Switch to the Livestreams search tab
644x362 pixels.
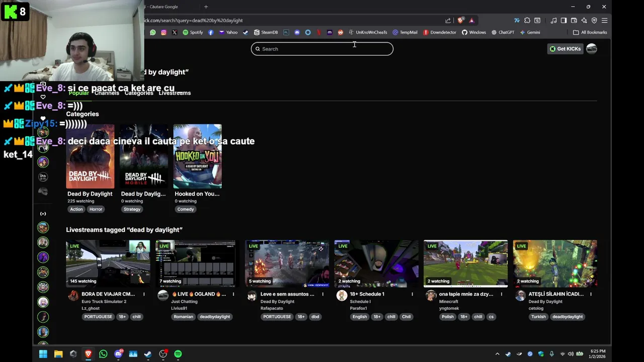coord(175,93)
